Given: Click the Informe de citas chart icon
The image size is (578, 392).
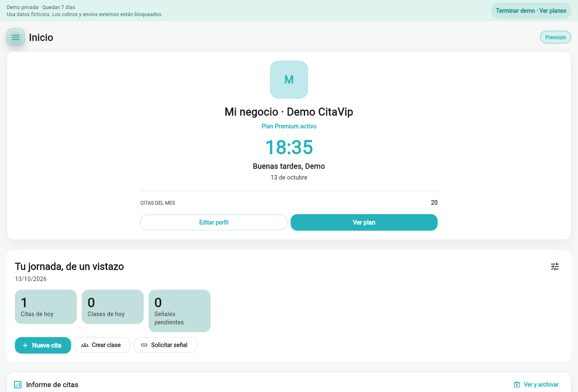Looking at the screenshot, I should (18, 385).
